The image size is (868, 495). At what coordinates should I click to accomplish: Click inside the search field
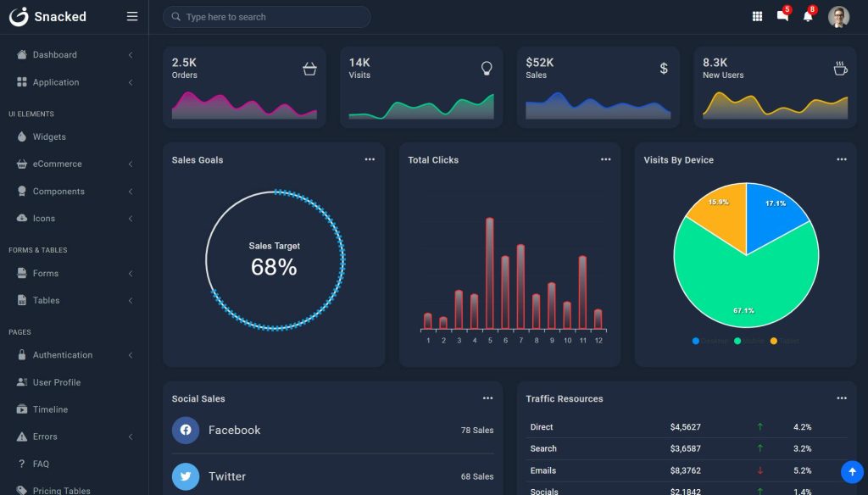[x=266, y=16]
